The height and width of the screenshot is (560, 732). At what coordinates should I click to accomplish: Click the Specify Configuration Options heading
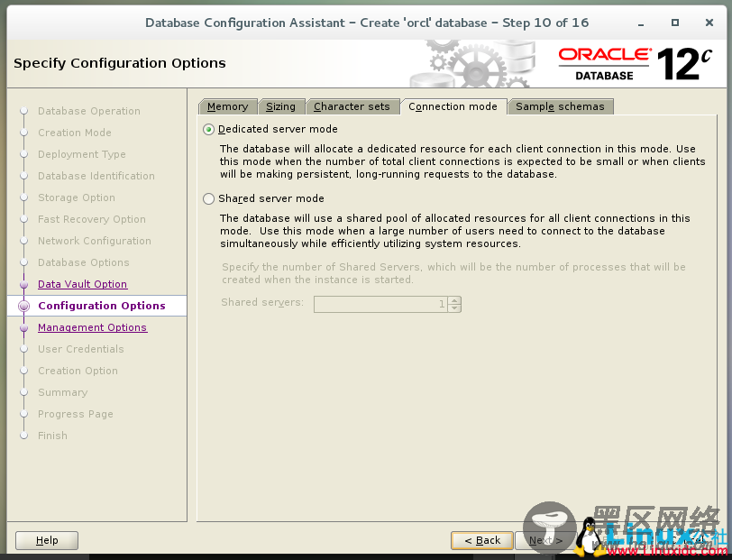[120, 63]
